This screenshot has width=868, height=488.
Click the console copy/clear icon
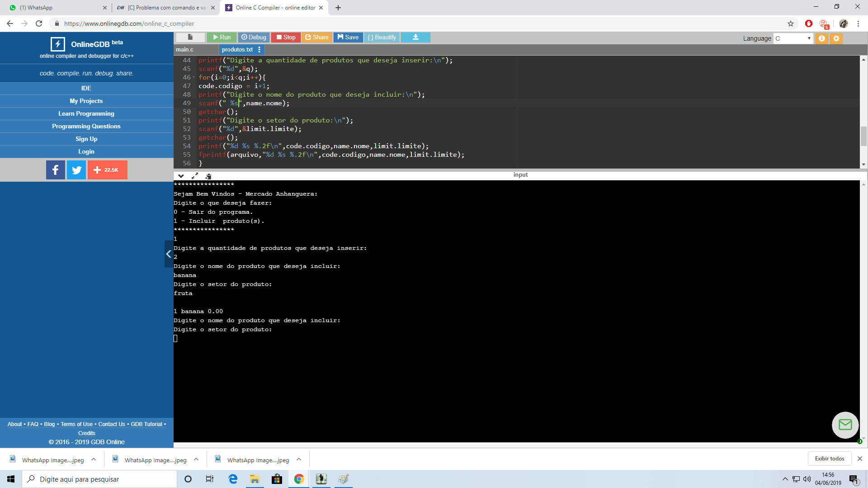[208, 176]
